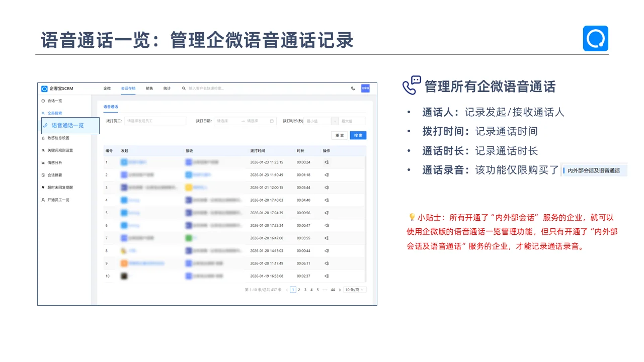Click the calendar icon in 拨打日期 field
The width and height of the screenshot is (644, 362).
272,121
